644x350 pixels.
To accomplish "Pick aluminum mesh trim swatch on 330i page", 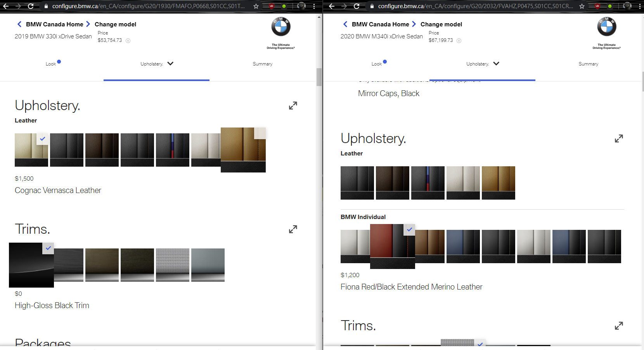I will 173,265.
